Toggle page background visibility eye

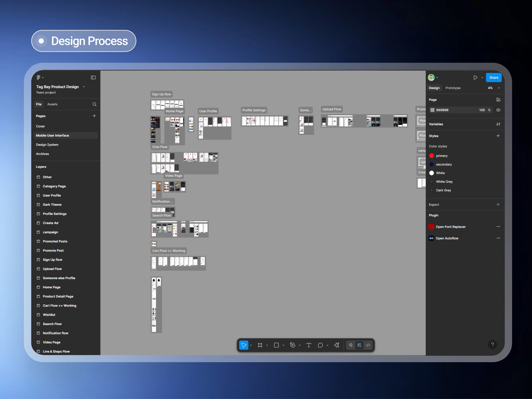tap(498, 110)
